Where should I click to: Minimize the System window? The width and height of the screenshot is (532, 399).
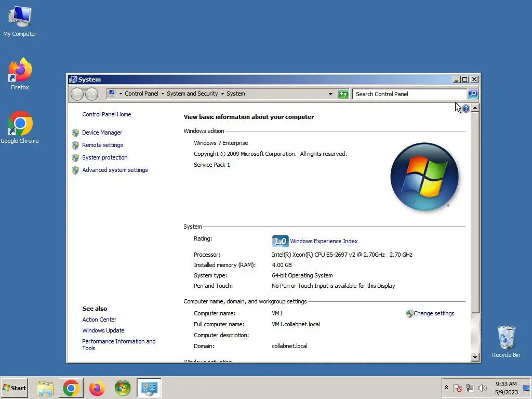pos(456,79)
